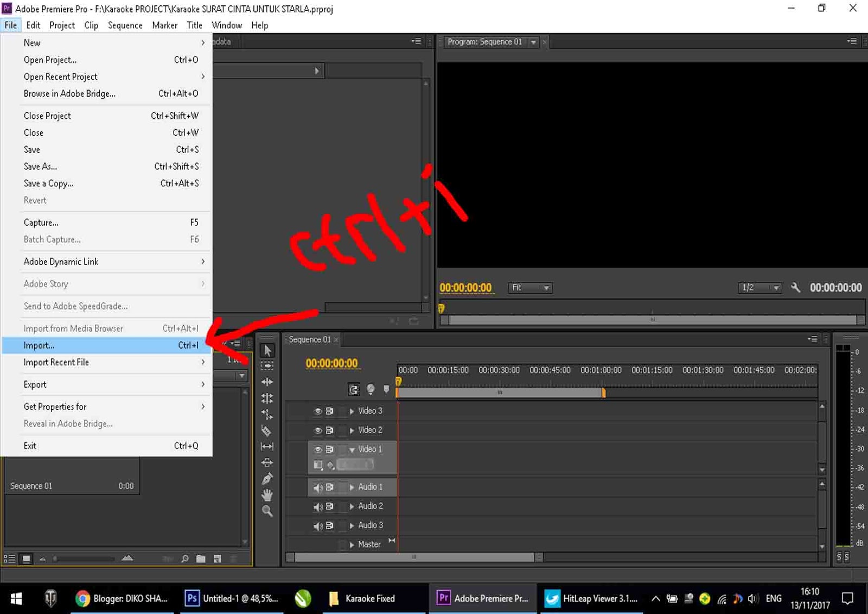Viewport: 868px width, 614px height.
Task: Open the Program Monitor panel menu
Action: tap(852, 41)
